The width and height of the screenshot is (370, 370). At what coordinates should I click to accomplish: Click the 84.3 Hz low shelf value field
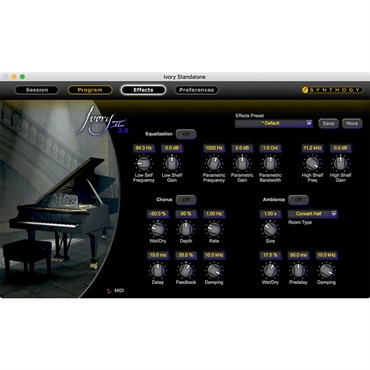pyautogui.click(x=144, y=148)
